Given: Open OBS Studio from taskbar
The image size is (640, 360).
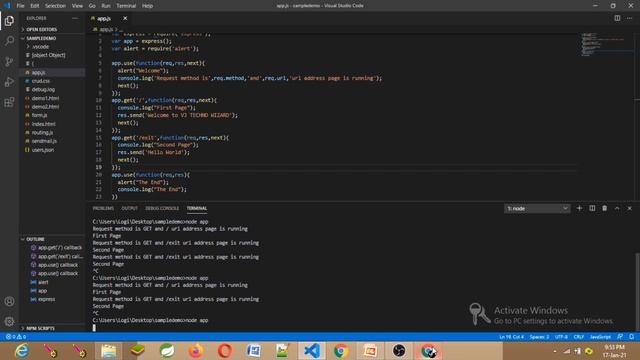Looking at the screenshot, I should pyautogui.click(x=399, y=351).
